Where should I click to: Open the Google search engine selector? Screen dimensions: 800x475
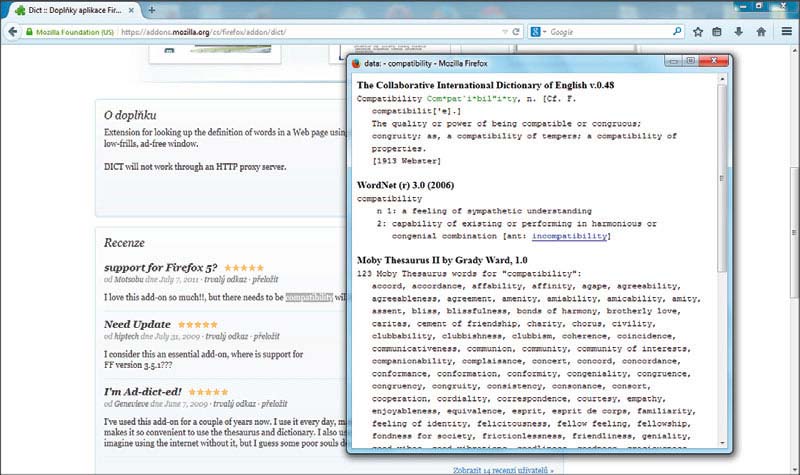(x=538, y=32)
